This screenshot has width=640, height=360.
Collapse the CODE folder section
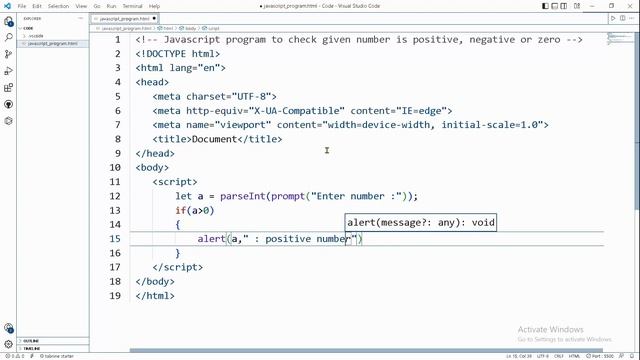coord(53,28)
